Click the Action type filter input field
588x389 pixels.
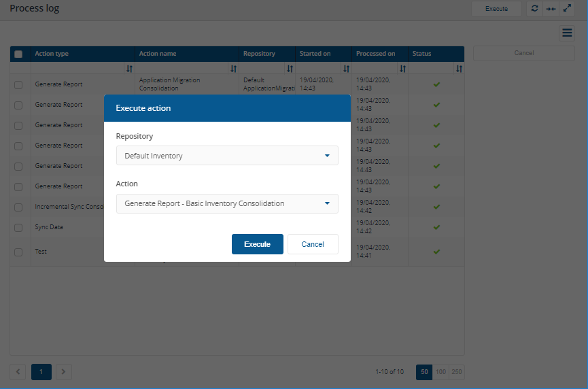pos(77,69)
